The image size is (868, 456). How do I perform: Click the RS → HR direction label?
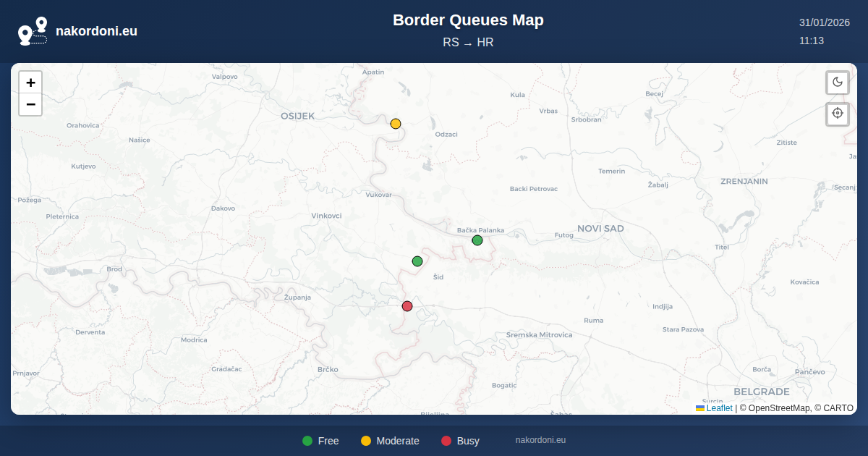click(x=468, y=43)
